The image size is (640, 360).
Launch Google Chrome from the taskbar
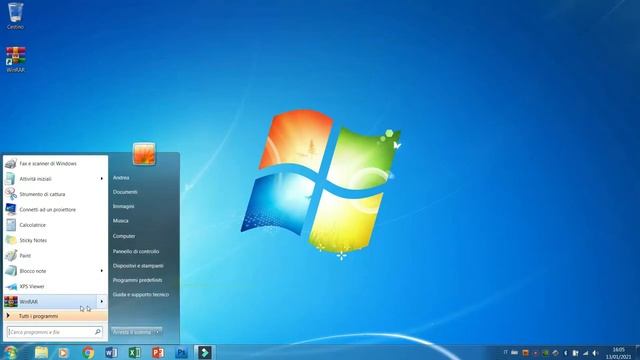(x=88, y=352)
